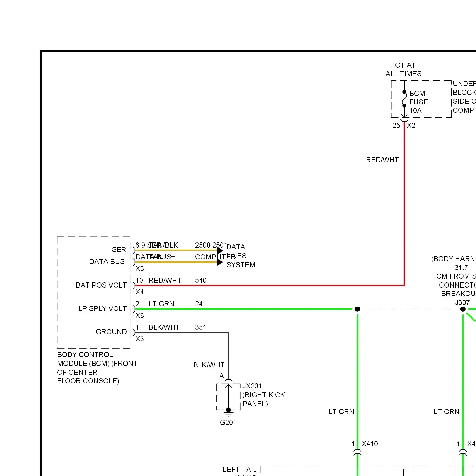Screen dimensions: 476x476
Task: Select circuit number 351
Action: click(201, 327)
